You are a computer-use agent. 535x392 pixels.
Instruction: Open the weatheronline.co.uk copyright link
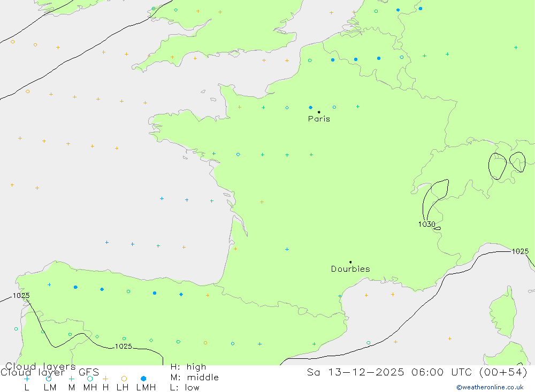(x=490, y=387)
